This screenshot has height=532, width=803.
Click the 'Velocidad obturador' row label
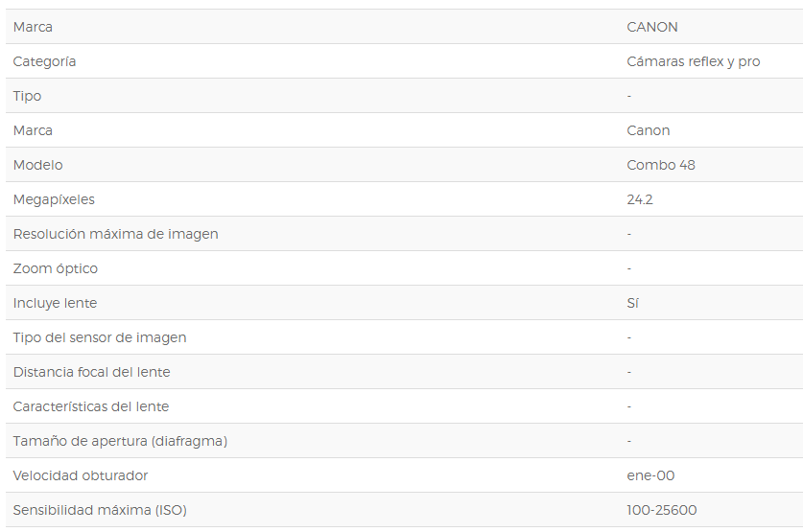coord(81,475)
